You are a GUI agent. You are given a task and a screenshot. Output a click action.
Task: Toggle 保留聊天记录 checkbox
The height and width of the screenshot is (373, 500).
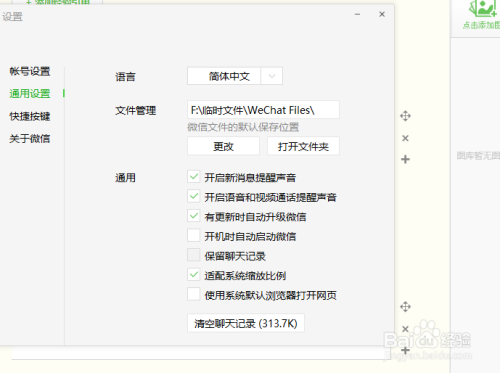(194, 255)
